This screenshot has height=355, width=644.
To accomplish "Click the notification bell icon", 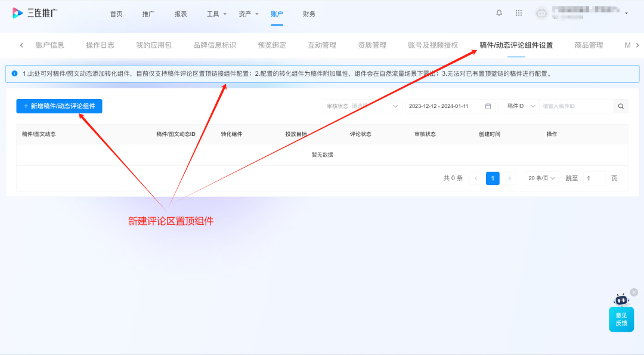I will [x=499, y=13].
